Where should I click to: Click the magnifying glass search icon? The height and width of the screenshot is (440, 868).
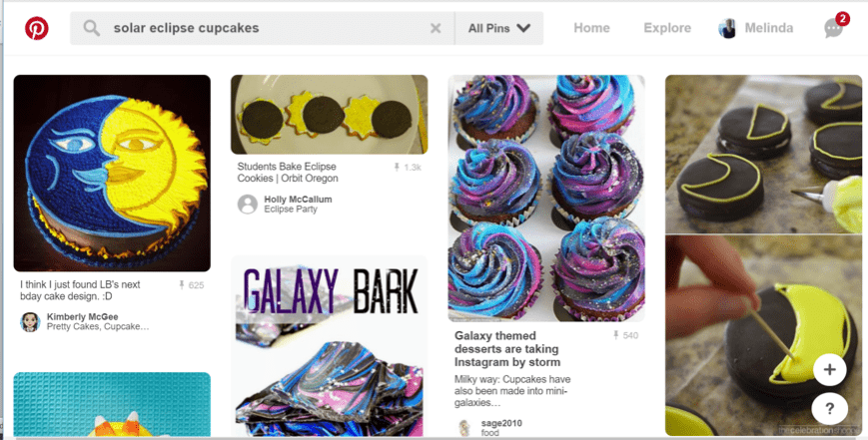[91, 28]
